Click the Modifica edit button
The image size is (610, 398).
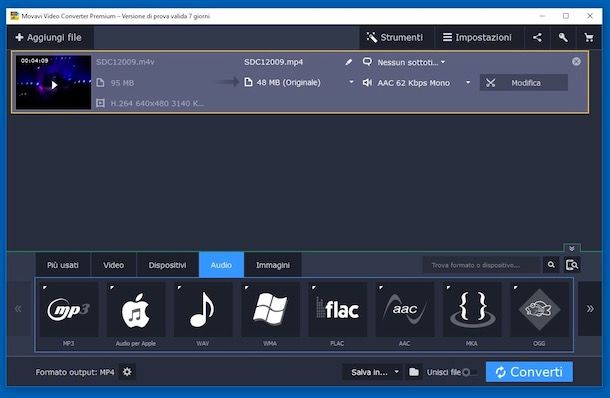point(524,83)
